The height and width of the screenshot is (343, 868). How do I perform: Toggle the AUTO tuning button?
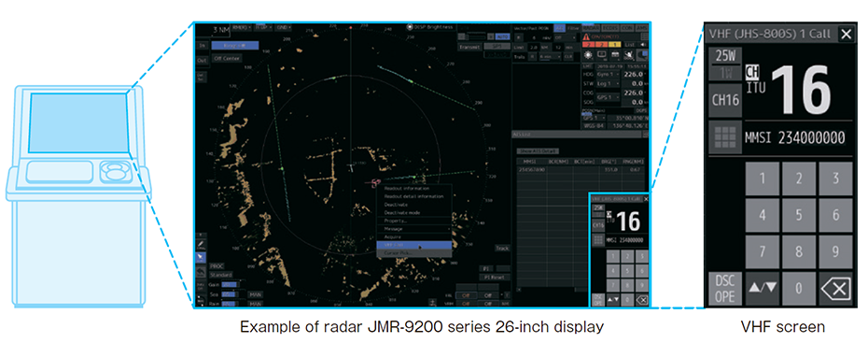pos(503,36)
